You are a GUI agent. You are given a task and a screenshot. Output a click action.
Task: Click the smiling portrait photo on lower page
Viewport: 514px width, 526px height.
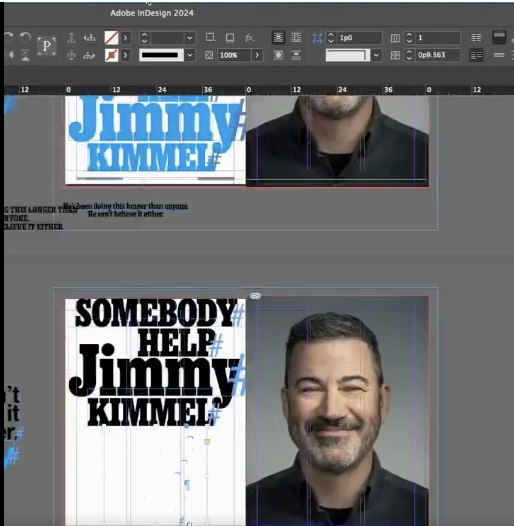point(337,411)
